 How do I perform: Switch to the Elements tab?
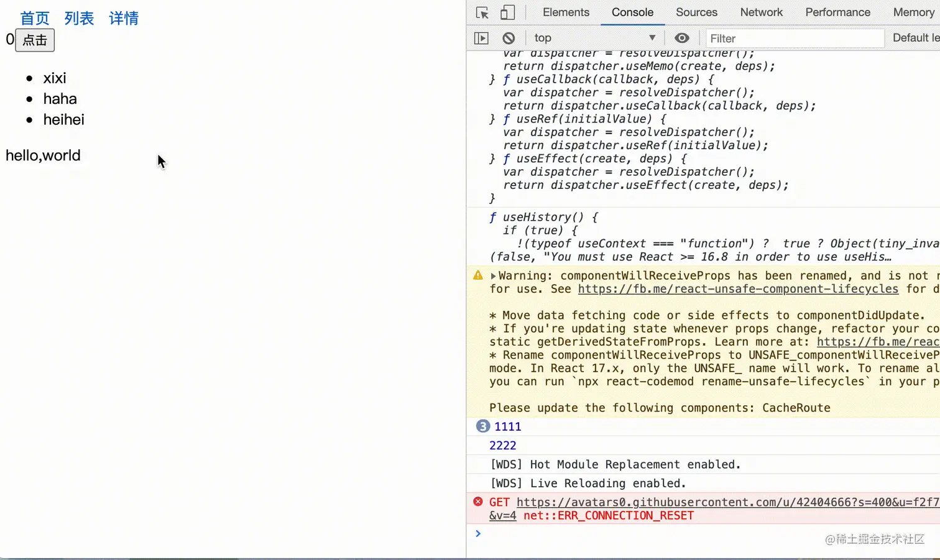coord(566,12)
